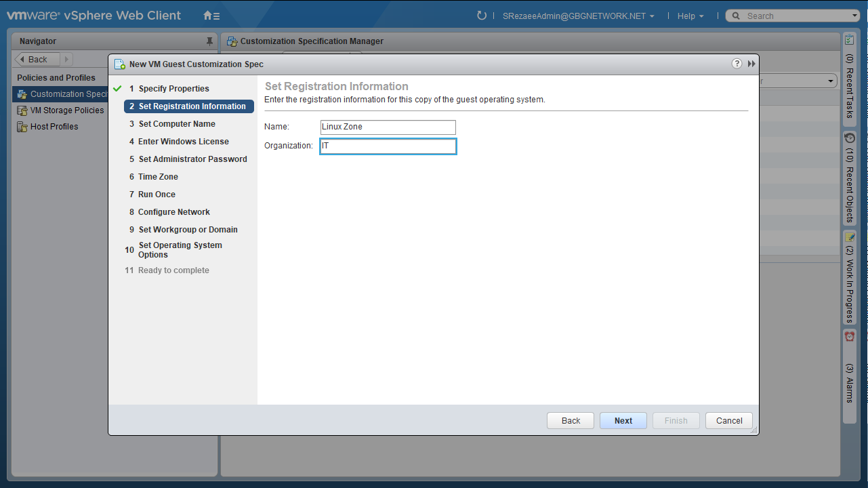Click the help question mark icon in dialog

tap(737, 64)
